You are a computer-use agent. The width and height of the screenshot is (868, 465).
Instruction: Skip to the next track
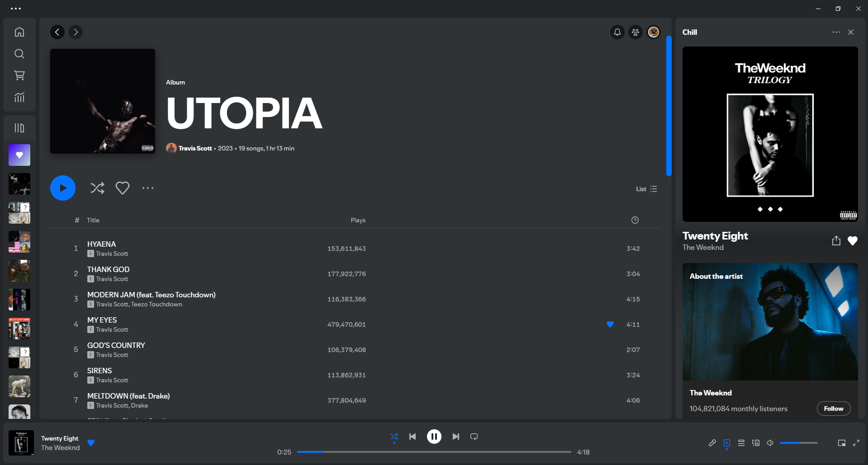[x=456, y=437]
